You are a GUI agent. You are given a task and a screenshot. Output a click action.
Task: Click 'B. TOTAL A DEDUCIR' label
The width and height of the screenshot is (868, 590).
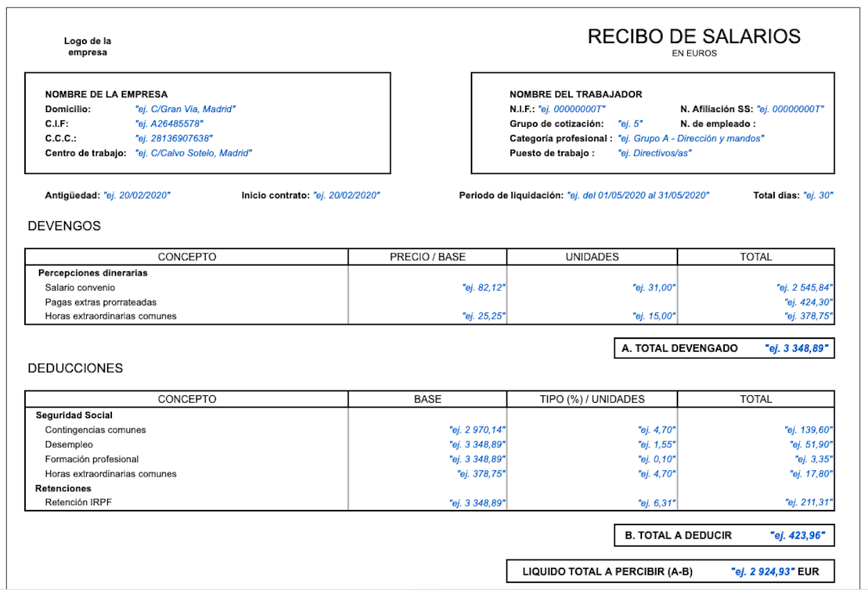coord(678,536)
